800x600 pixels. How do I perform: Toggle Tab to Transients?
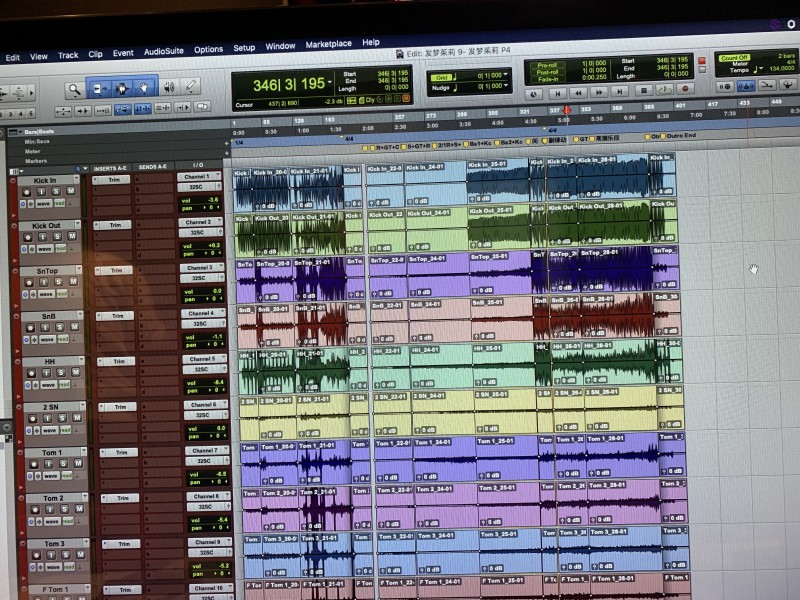point(83,110)
